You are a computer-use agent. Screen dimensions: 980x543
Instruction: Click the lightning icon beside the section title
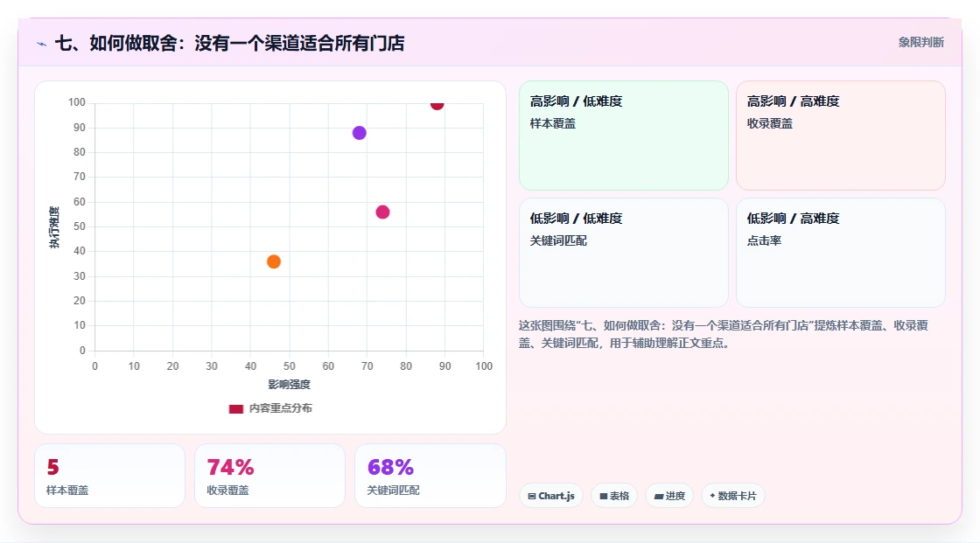41,44
